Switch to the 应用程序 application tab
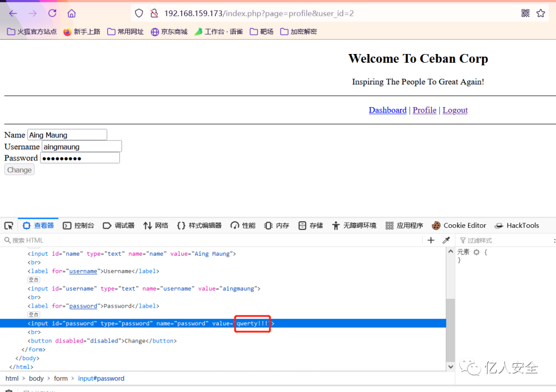556x392 pixels. (404, 226)
